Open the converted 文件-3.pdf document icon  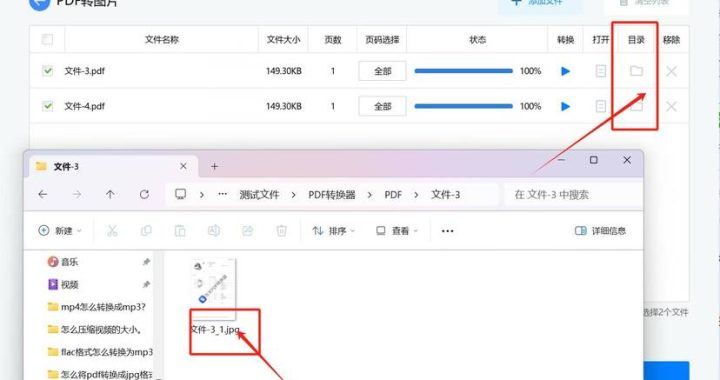(x=601, y=71)
